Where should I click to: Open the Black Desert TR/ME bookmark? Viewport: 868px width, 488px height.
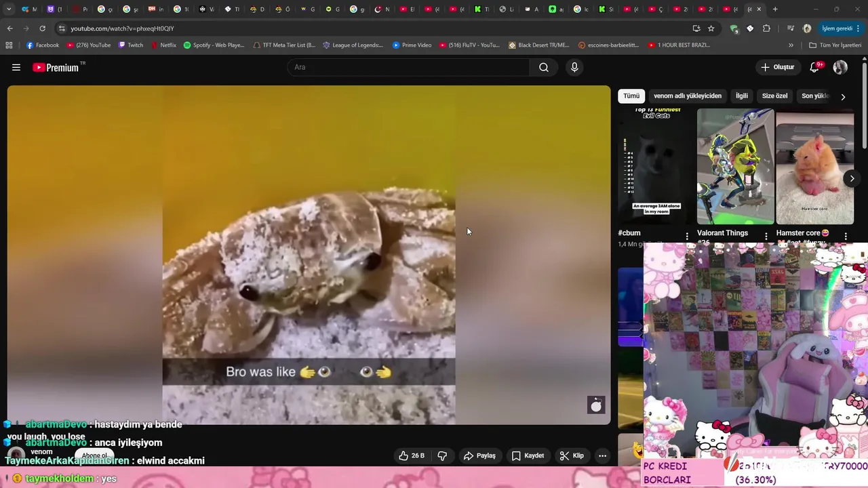pos(539,45)
